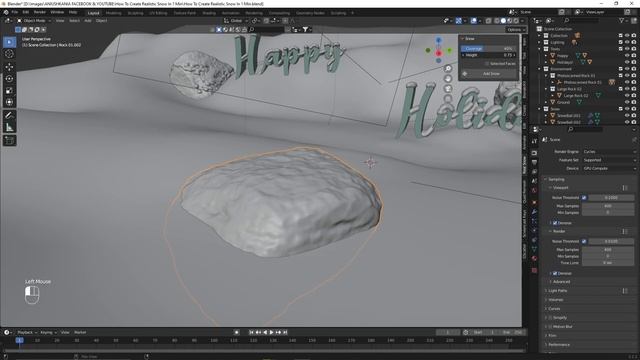Toggle Viewport Noise Threshold checkbox
The width and height of the screenshot is (640, 360).
point(584,198)
